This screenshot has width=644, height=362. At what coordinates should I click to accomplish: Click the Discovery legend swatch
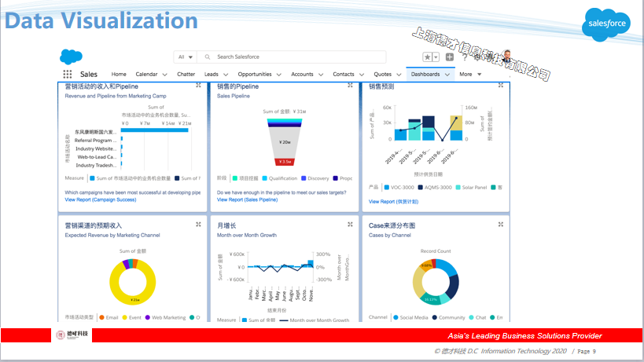pyautogui.click(x=304, y=178)
